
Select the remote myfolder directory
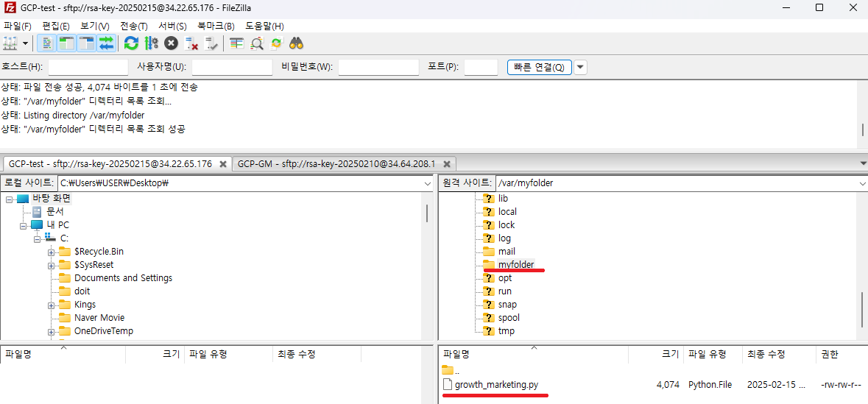click(516, 264)
